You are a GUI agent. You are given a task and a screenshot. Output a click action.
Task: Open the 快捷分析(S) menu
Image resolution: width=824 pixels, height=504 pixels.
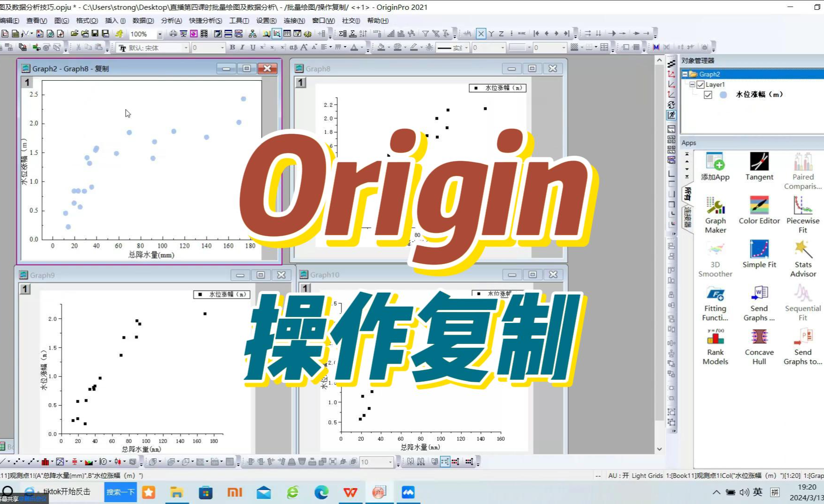point(205,21)
